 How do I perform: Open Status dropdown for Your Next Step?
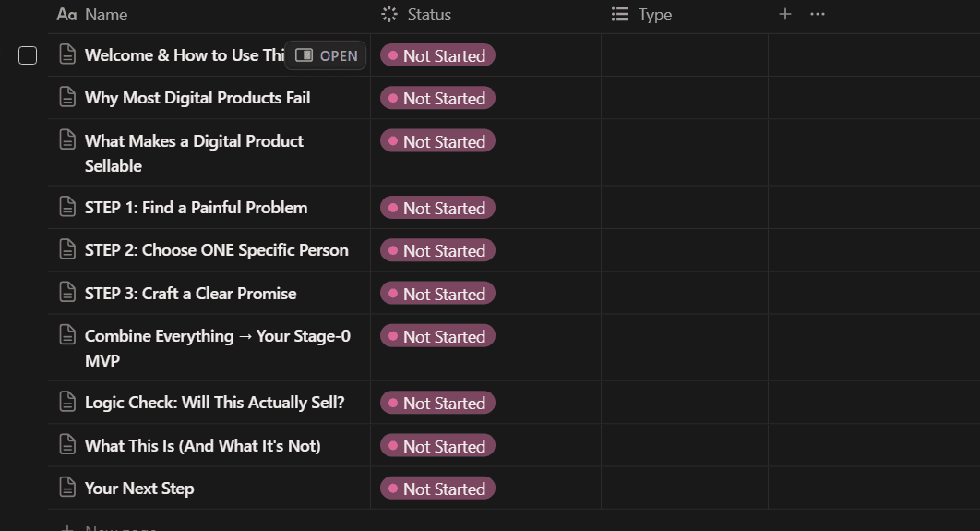pos(437,489)
